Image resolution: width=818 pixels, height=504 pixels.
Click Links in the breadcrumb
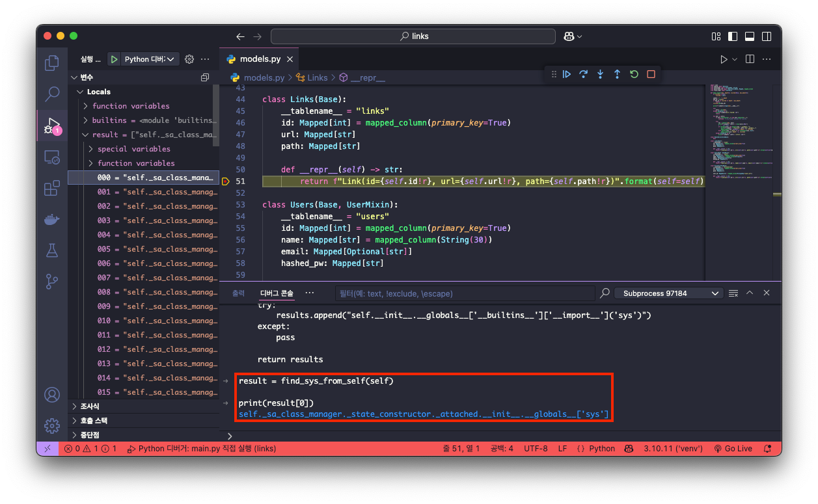[x=318, y=77]
